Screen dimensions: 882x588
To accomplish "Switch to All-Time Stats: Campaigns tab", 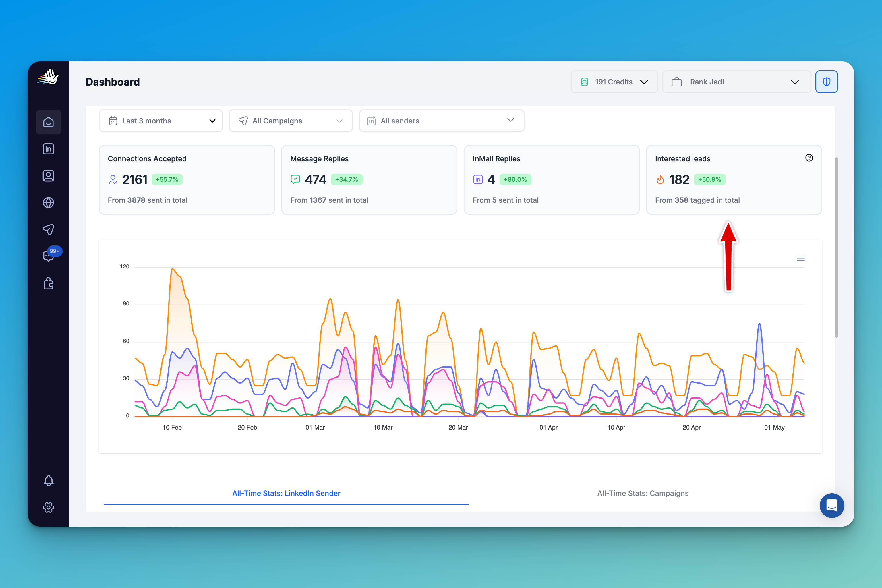I will click(x=643, y=493).
